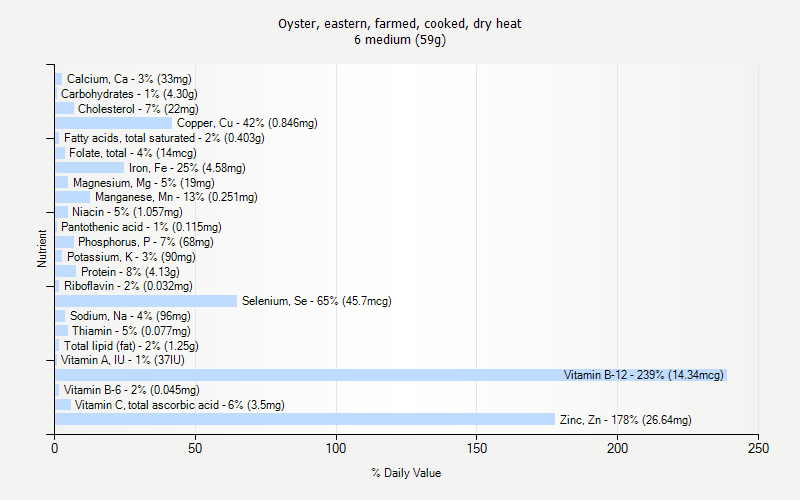
Task: Click the 100 tick on x-axis
Action: [336, 448]
